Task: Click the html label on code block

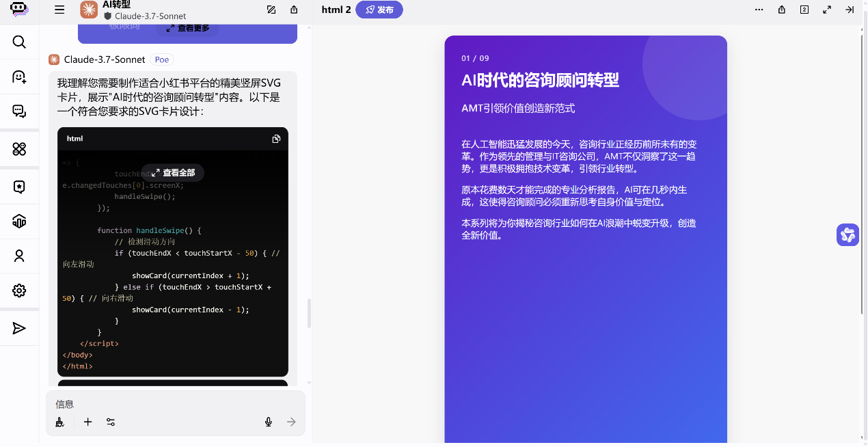Action: (x=74, y=139)
